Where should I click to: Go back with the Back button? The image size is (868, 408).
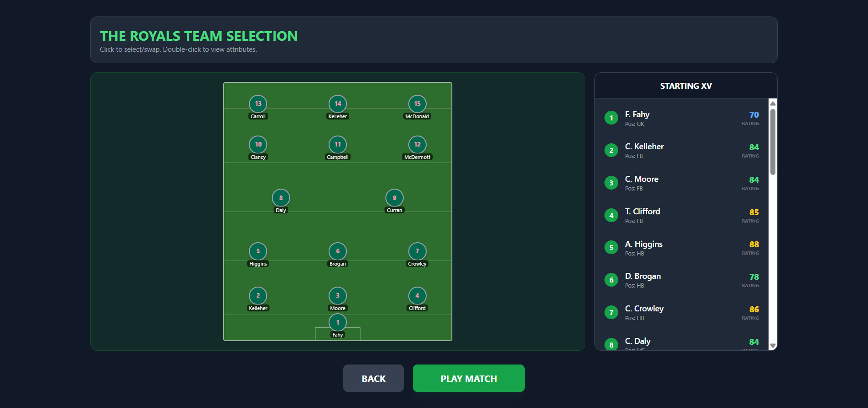(x=373, y=378)
